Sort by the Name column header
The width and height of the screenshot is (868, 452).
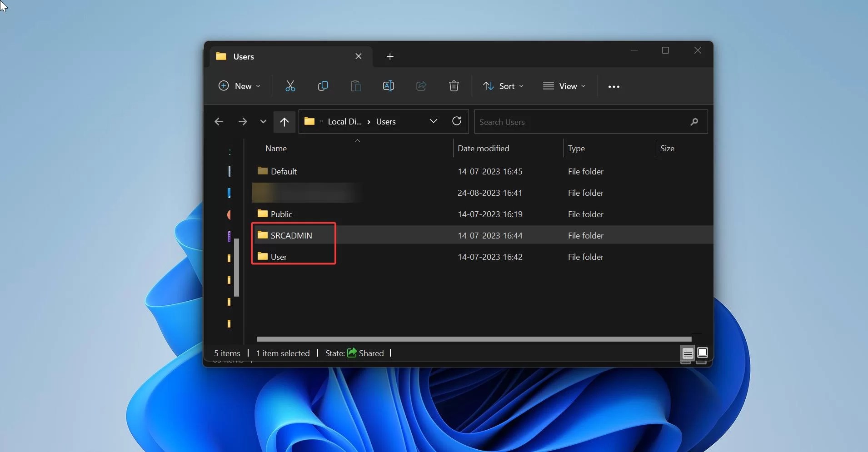276,149
